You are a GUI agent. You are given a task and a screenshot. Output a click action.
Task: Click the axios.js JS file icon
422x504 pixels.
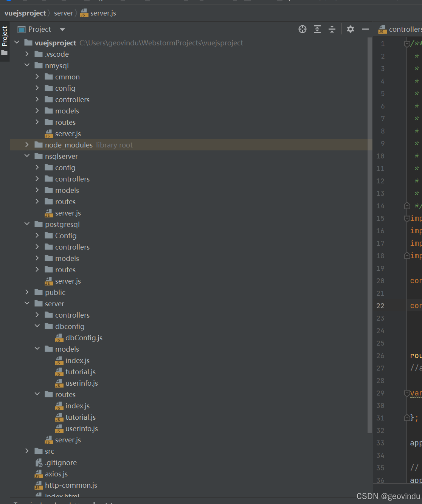click(x=39, y=474)
